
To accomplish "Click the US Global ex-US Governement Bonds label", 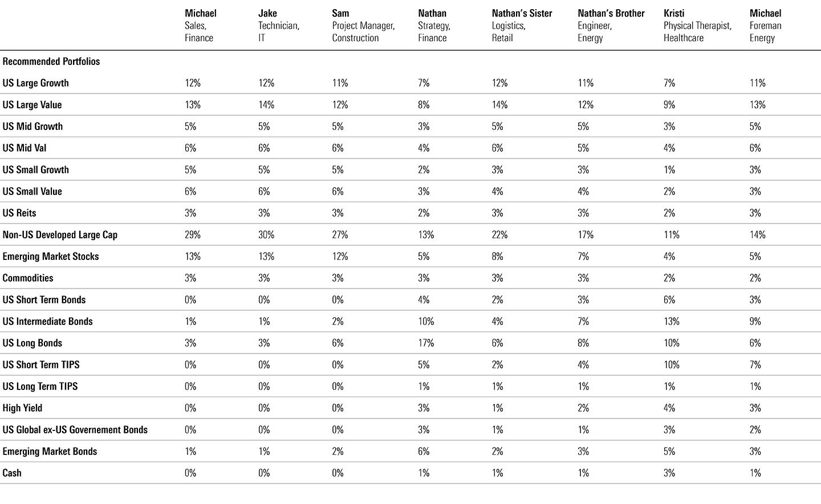I will (75, 430).
